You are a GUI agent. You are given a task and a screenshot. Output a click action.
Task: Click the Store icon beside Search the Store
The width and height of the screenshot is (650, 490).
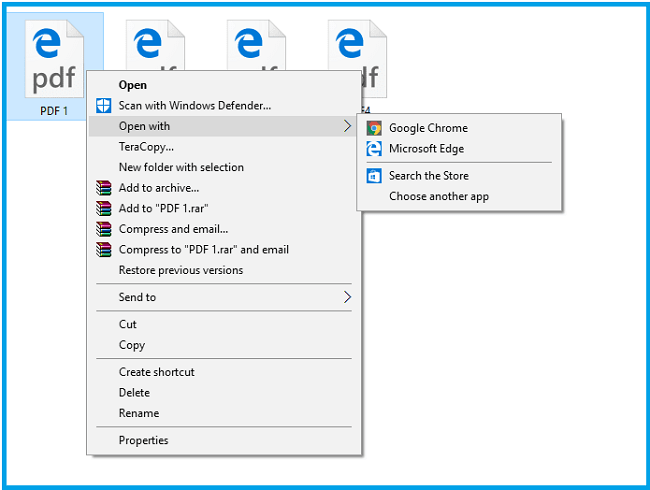374,176
